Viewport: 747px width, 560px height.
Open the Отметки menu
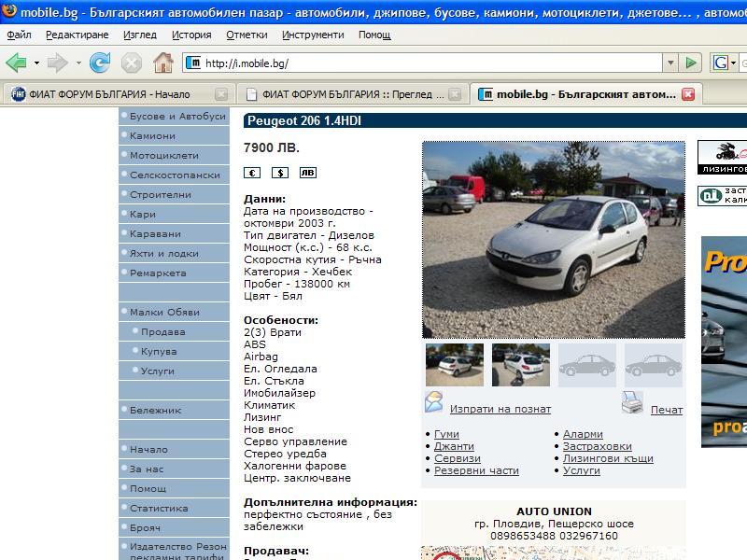(x=246, y=35)
